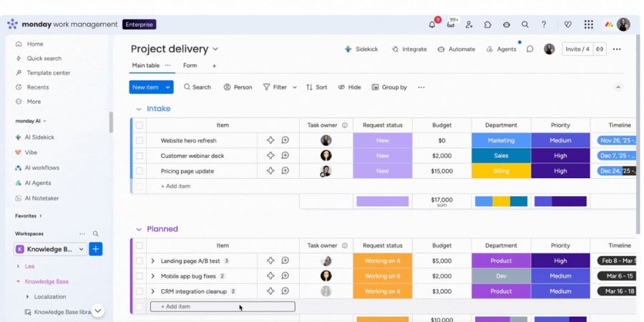Open Project delivery board title dropdown
Screen dimensions: 644x322
point(215,49)
